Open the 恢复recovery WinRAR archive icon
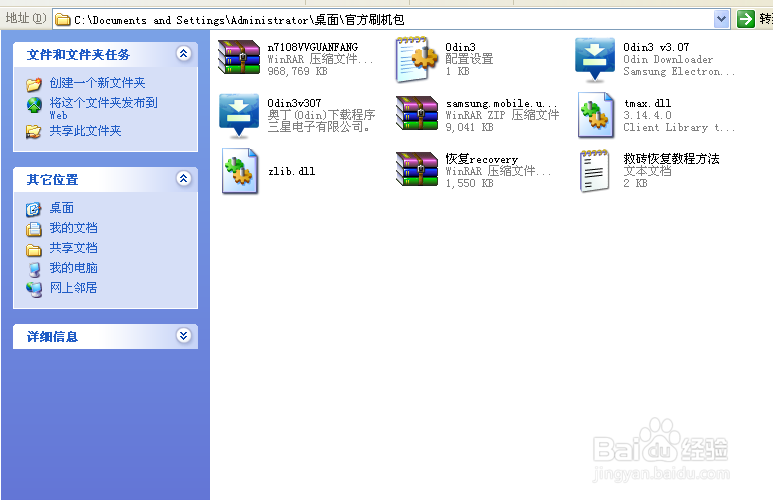Image resolution: width=773 pixels, height=500 pixels. pyautogui.click(x=417, y=170)
